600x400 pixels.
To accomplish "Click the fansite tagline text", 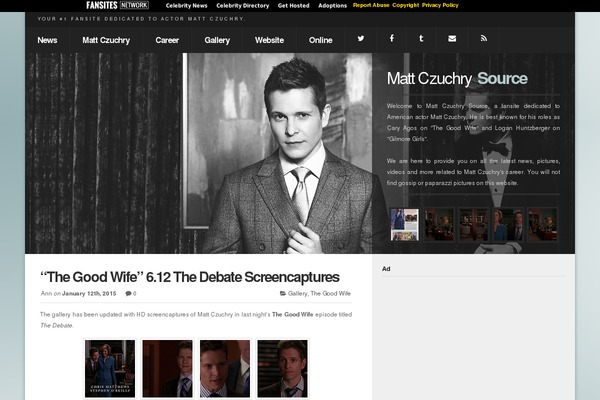I will (142, 19).
